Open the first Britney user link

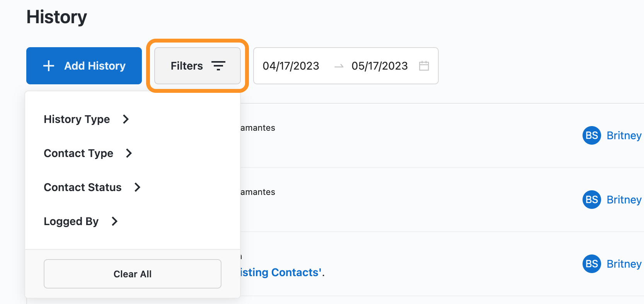[624, 135]
